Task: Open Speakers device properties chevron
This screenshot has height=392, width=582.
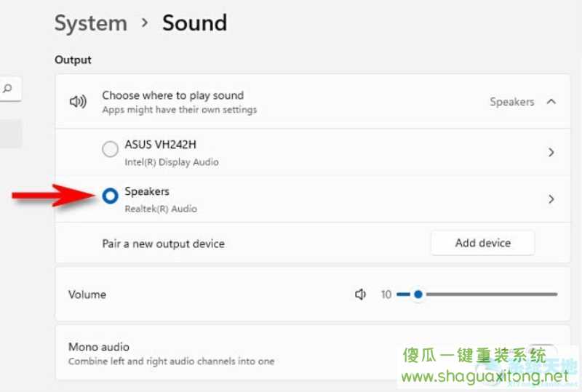Action: 551,199
